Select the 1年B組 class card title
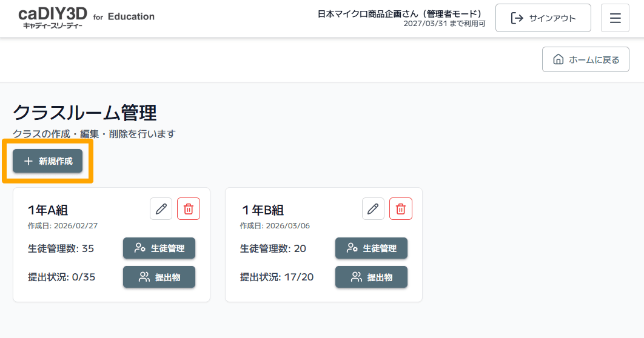 tap(262, 210)
